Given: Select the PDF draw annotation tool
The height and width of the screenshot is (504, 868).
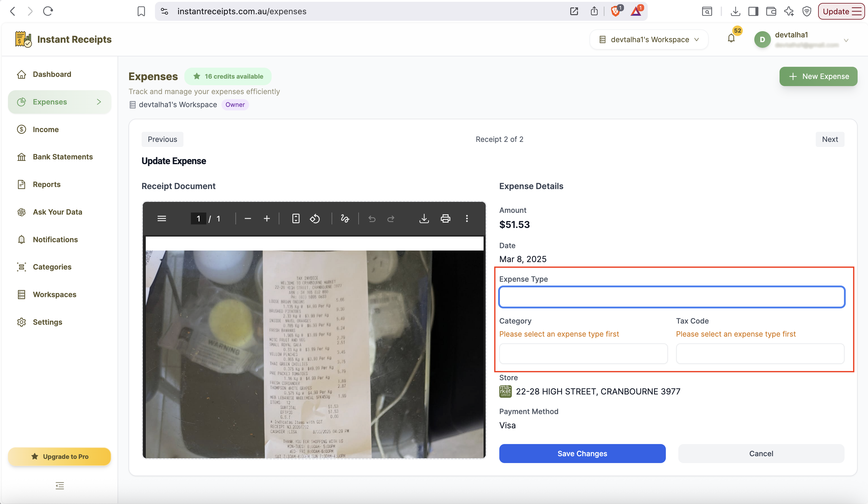Looking at the screenshot, I should point(345,218).
